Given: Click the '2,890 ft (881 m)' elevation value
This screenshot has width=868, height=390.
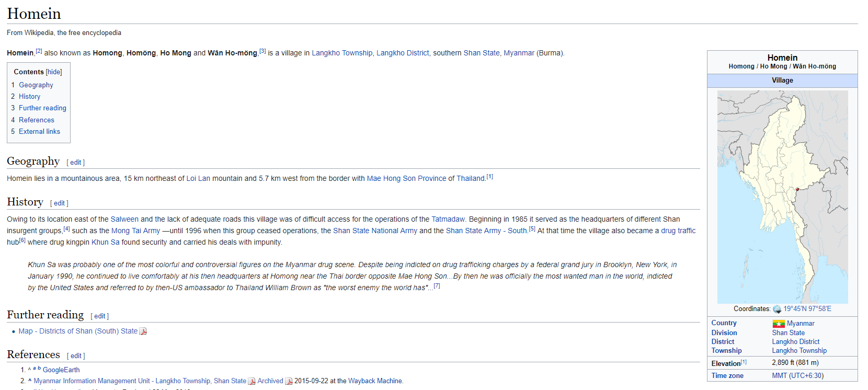Looking at the screenshot, I should [x=795, y=363].
